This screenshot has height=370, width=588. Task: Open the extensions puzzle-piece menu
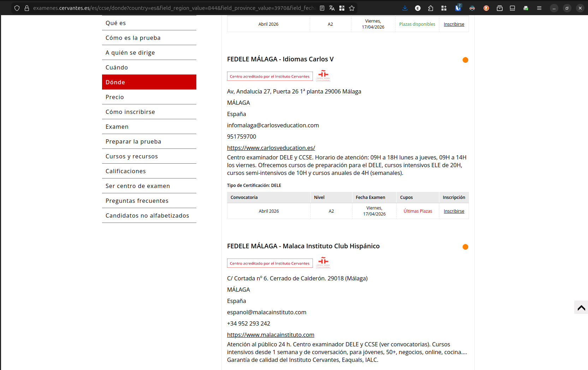[430, 8]
